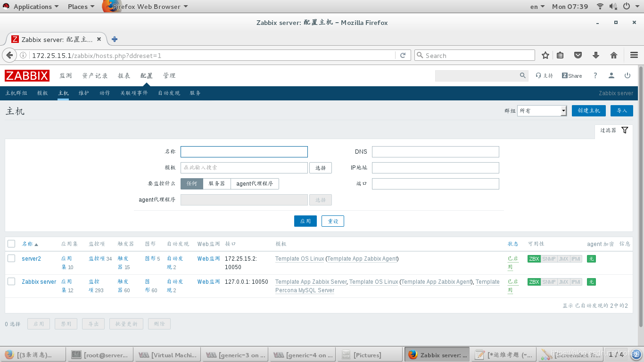Click the page vertical scrollbar
Viewport: 644px width, 362px height.
click(x=641, y=197)
